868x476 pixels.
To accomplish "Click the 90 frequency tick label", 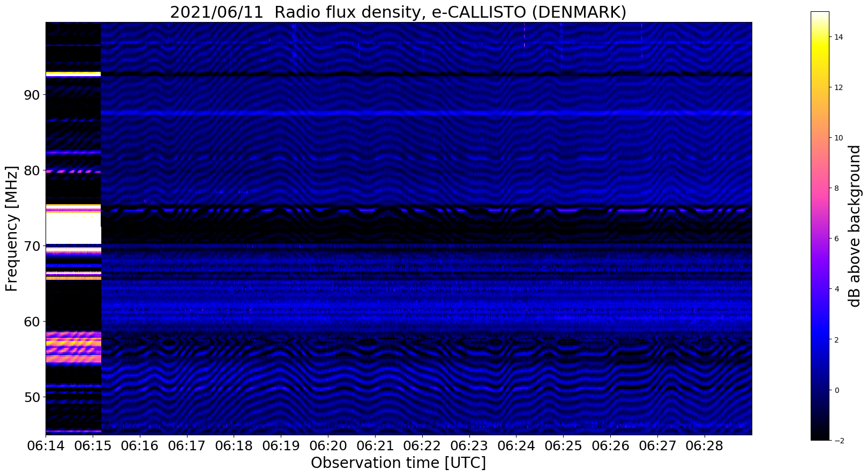I will pos(32,95).
